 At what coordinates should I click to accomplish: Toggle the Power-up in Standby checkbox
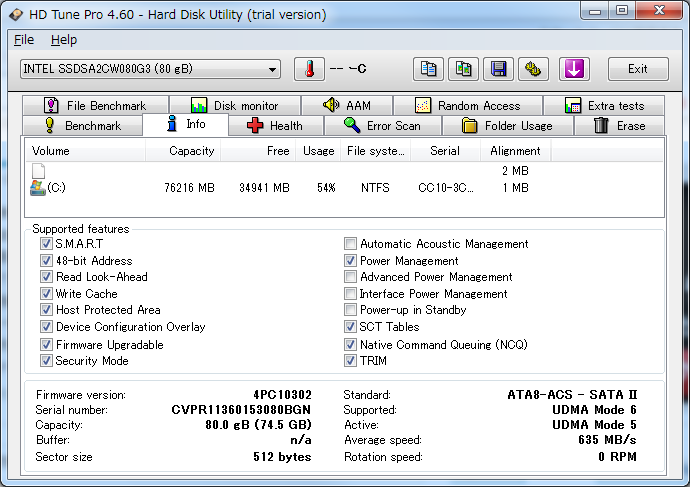tap(350, 310)
